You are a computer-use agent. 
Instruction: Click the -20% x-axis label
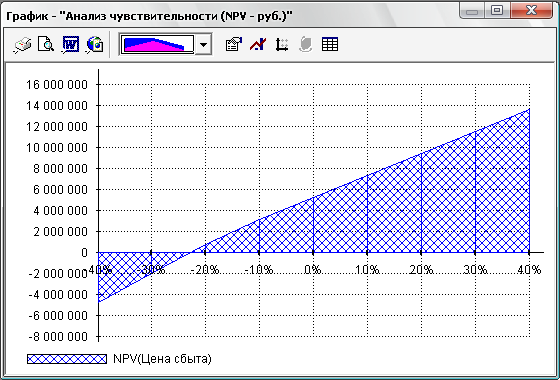coord(205,270)
